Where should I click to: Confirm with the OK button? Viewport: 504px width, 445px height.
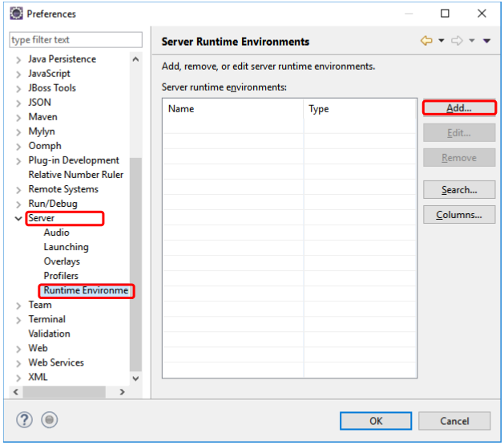point(376,421)
